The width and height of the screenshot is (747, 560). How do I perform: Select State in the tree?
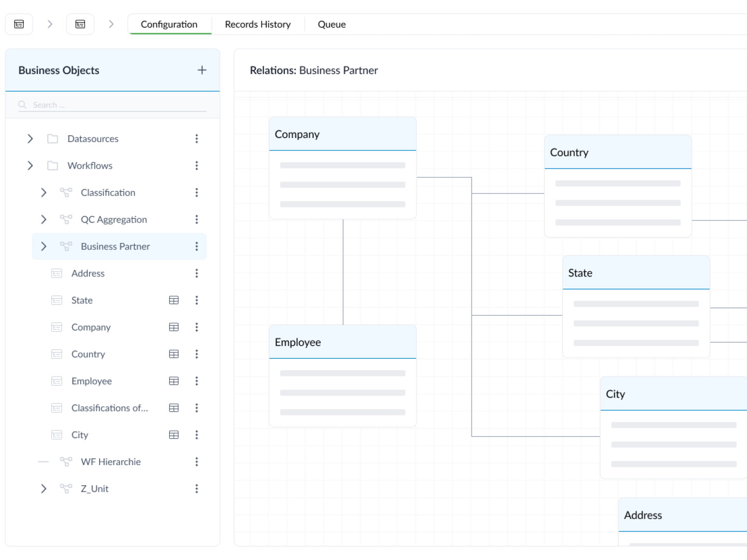[82, 300]
